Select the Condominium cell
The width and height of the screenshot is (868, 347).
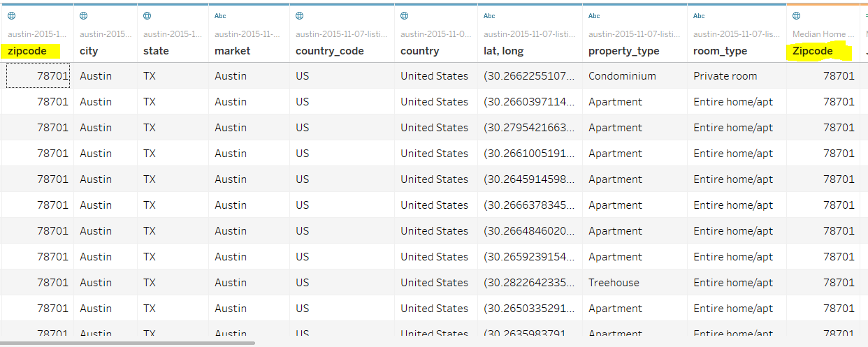[622, 76]
